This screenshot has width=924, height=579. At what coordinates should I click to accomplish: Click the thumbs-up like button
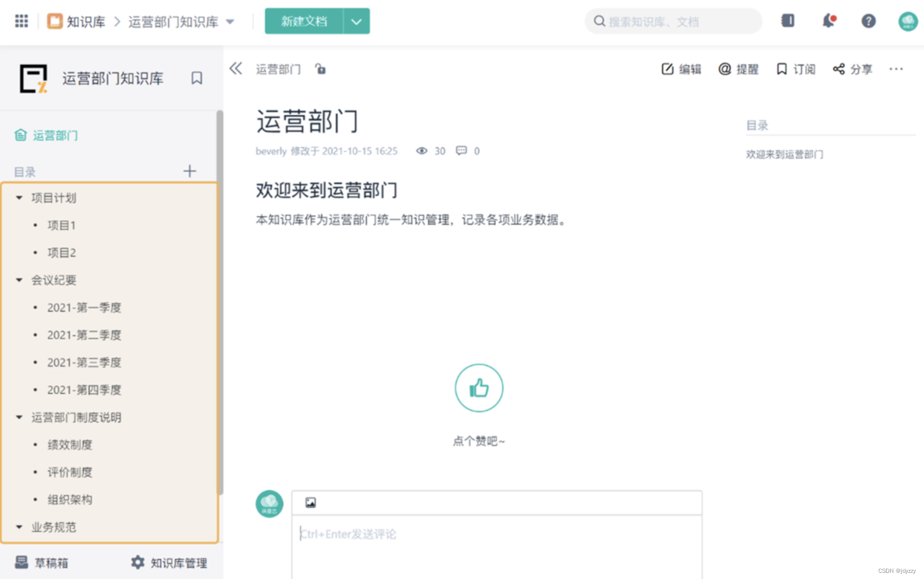tap(479, 388)
